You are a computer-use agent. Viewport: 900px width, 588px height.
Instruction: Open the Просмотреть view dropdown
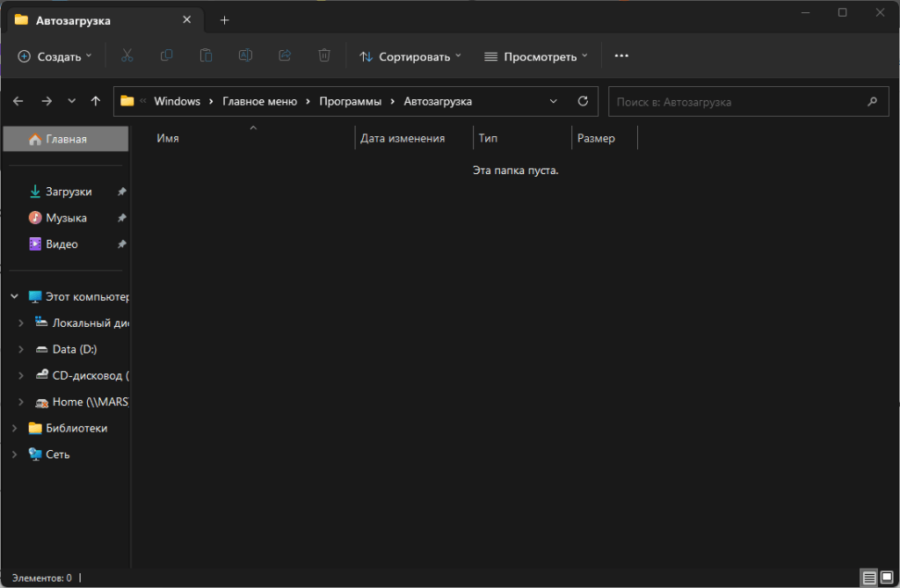point(536,56)
